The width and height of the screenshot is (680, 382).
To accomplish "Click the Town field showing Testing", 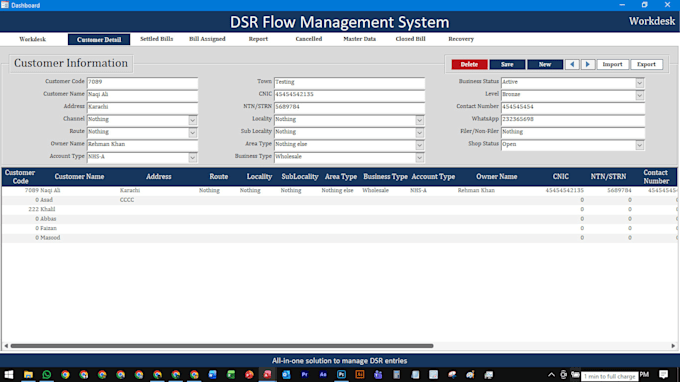I will point(350,82).
